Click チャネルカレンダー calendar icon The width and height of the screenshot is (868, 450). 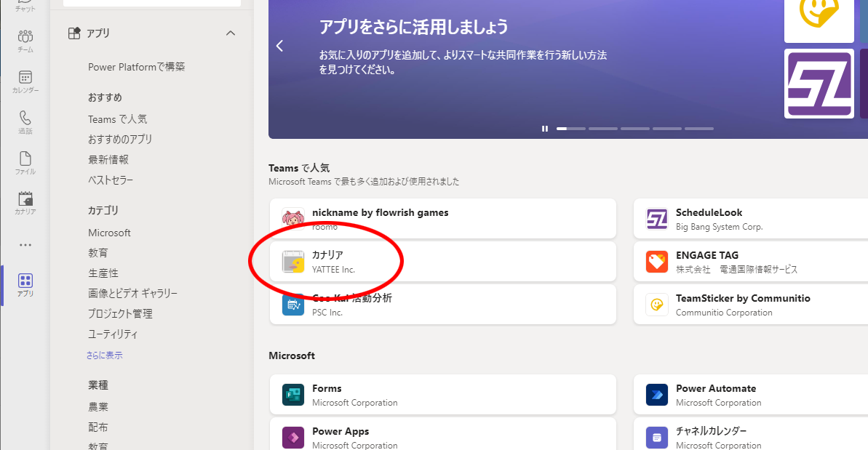(x=657, y=438)
